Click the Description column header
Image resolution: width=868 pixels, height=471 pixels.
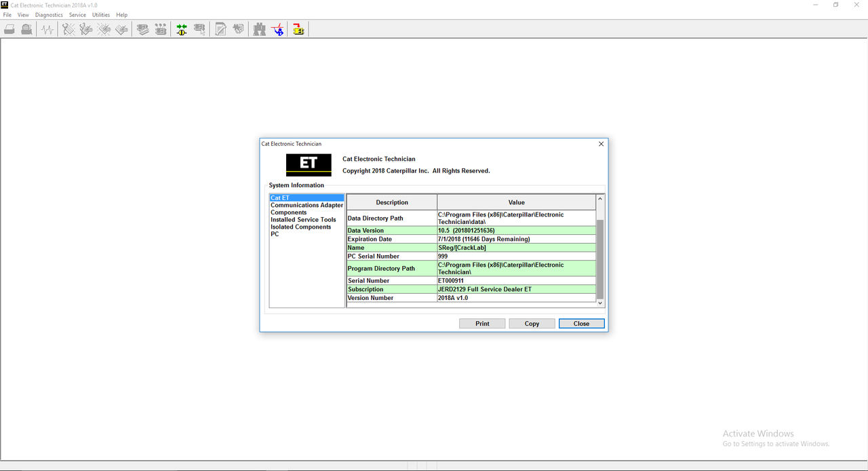tap(392, 202)
